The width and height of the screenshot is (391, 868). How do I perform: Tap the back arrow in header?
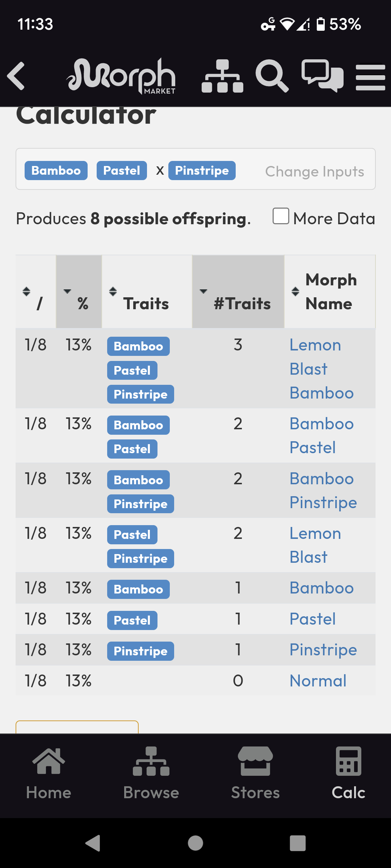pyautogui.click(x=16, y=76)
